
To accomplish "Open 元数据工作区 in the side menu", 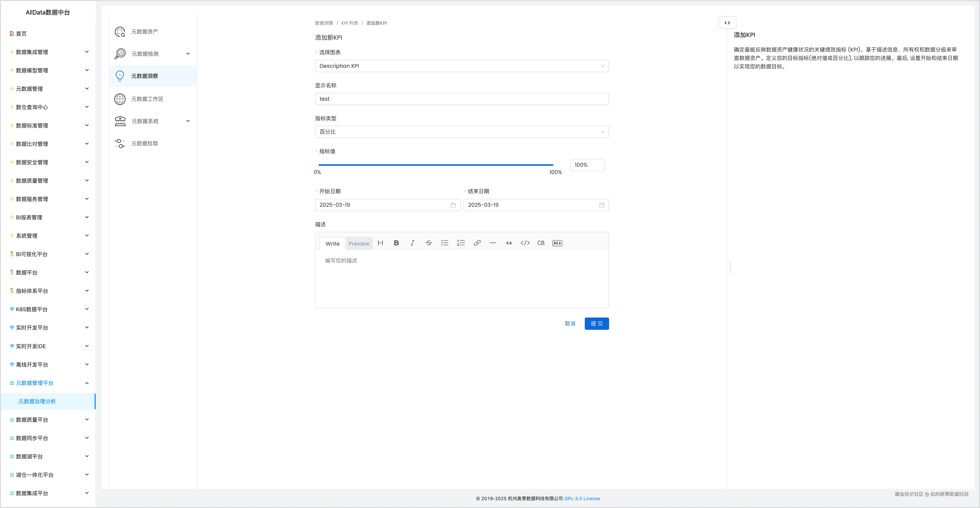I will (147, 99).
